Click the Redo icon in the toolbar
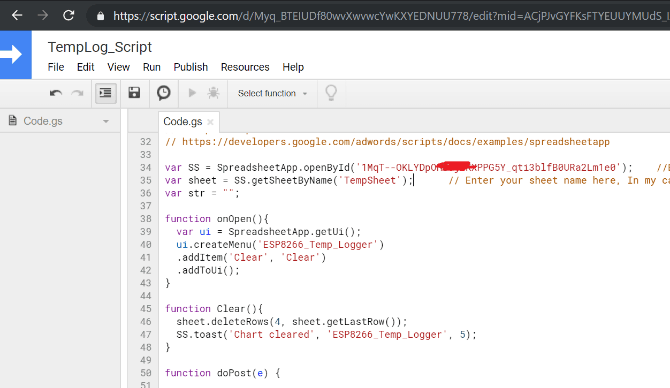The image size is (670, 388). [x=77, y=93]
